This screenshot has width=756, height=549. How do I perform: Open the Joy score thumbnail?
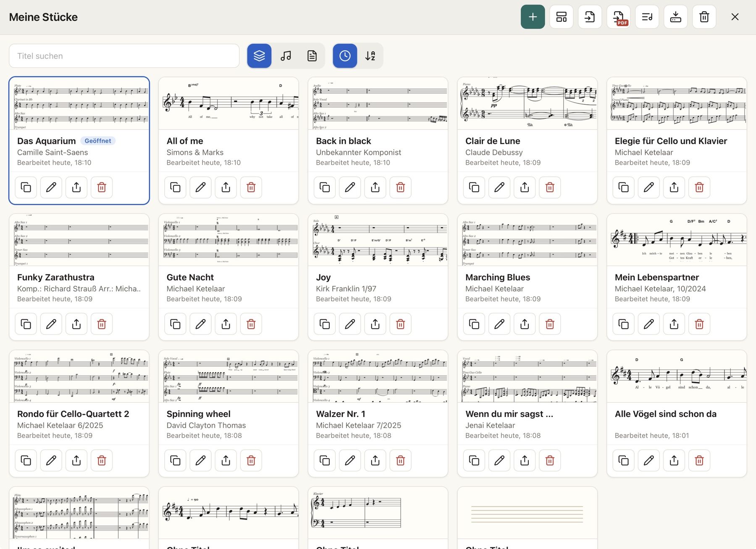[378, 240]
